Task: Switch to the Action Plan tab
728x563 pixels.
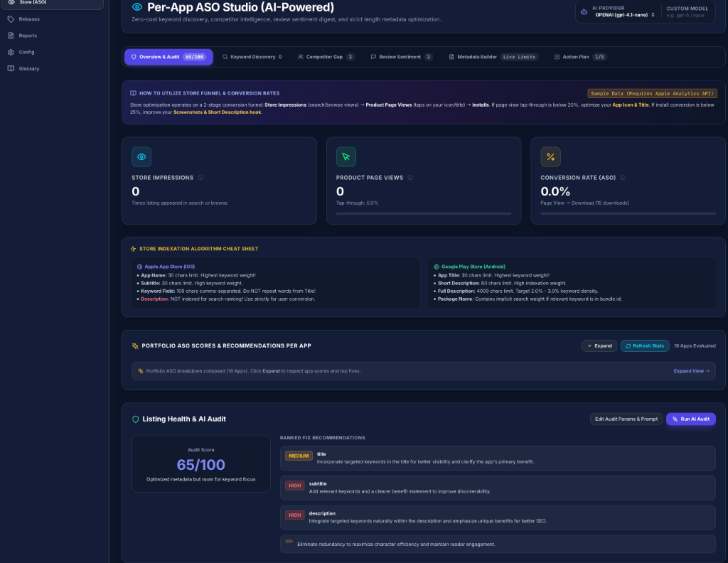Action: click(x=580, y=57)
